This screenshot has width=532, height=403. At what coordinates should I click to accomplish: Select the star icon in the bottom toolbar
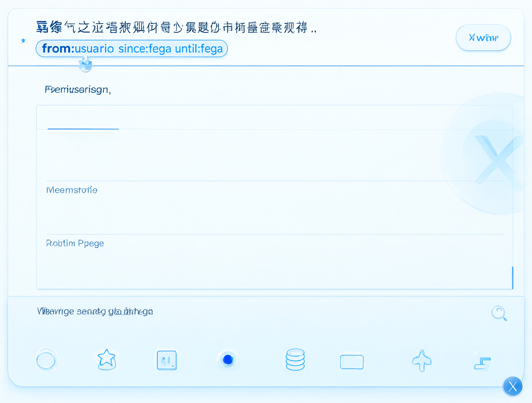[106, 360]
